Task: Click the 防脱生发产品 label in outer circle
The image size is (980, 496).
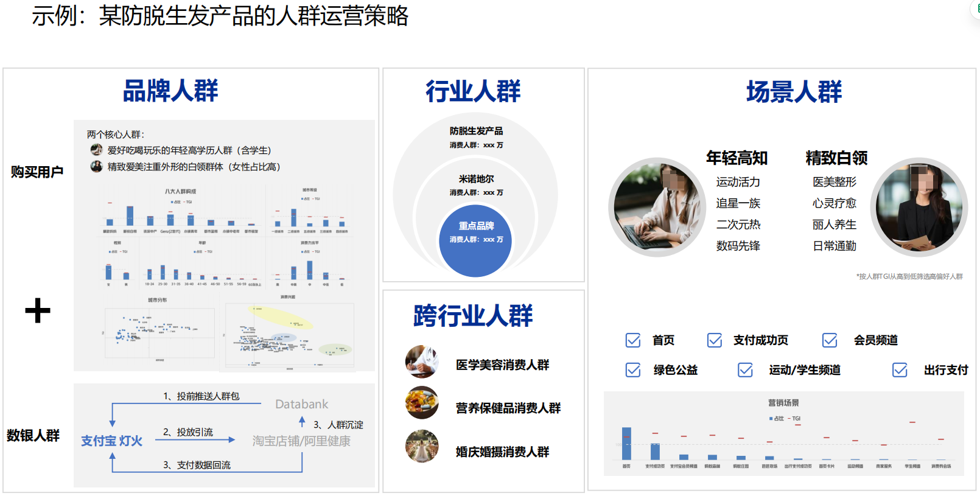Action: [x=476, y=131]
